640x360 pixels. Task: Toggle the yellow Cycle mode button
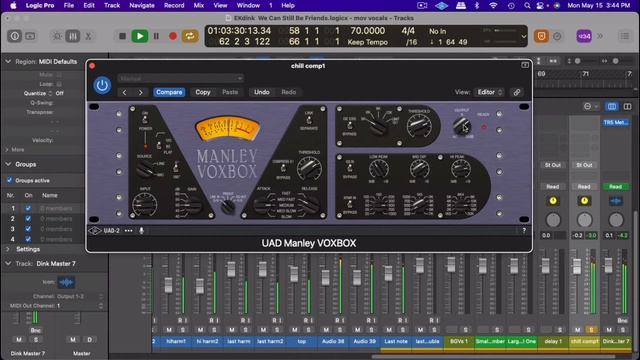190,36
